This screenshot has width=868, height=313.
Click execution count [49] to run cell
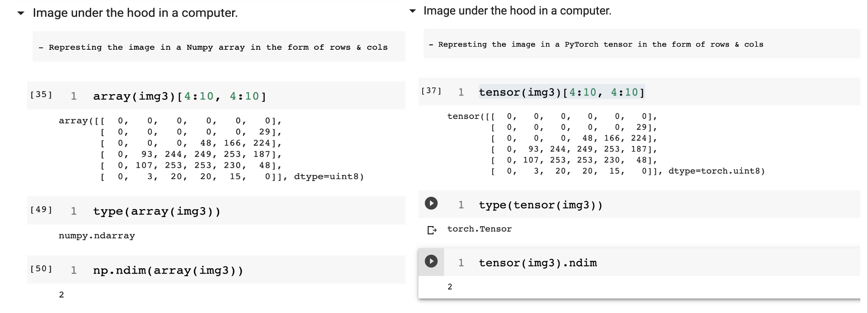coord(41,210)
